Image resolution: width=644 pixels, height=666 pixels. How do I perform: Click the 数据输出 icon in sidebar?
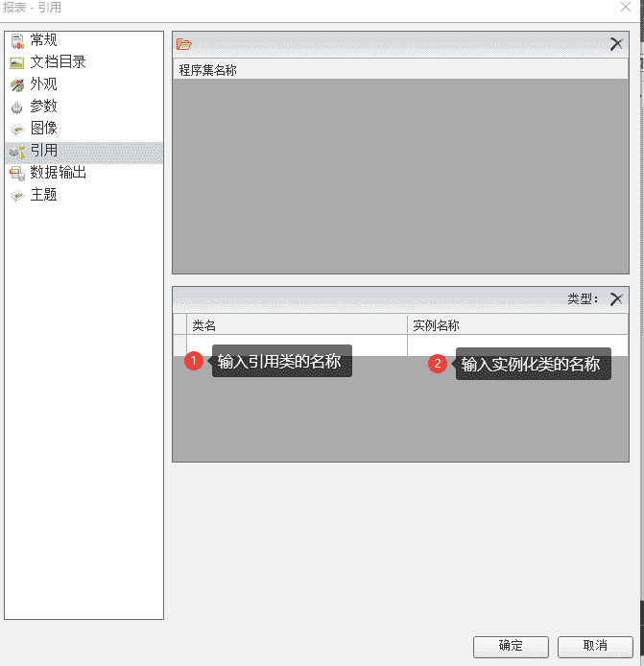(x=17, y=174)
